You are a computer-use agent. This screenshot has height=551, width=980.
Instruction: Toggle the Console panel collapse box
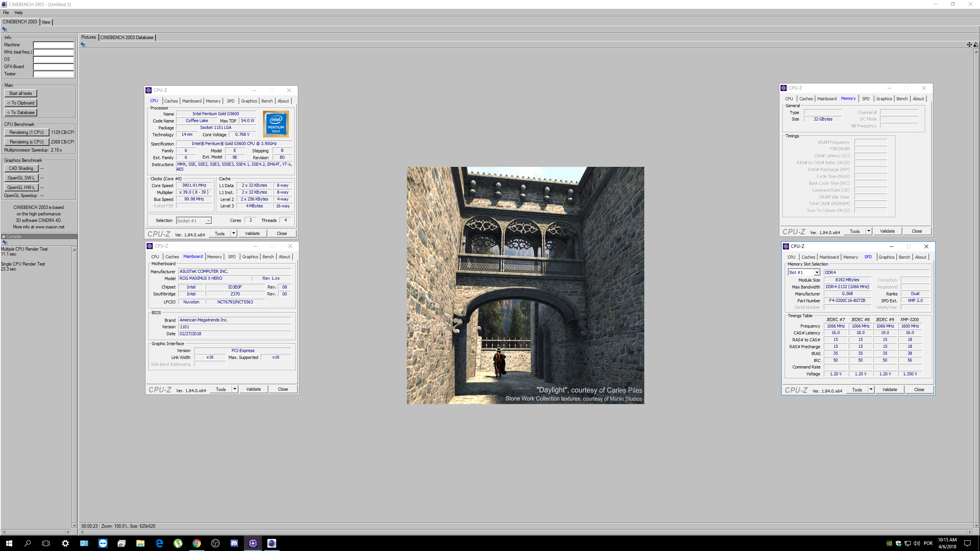point(3,236)
